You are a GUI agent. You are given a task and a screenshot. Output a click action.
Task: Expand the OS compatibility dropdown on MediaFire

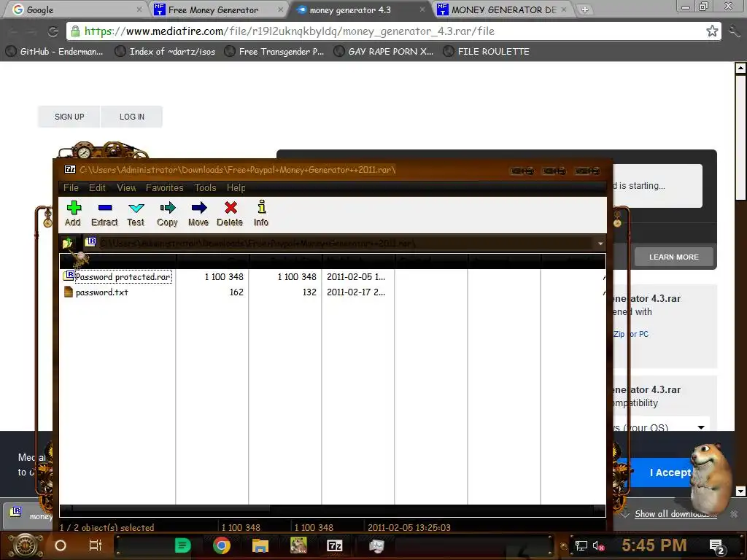tap(701, 427)
